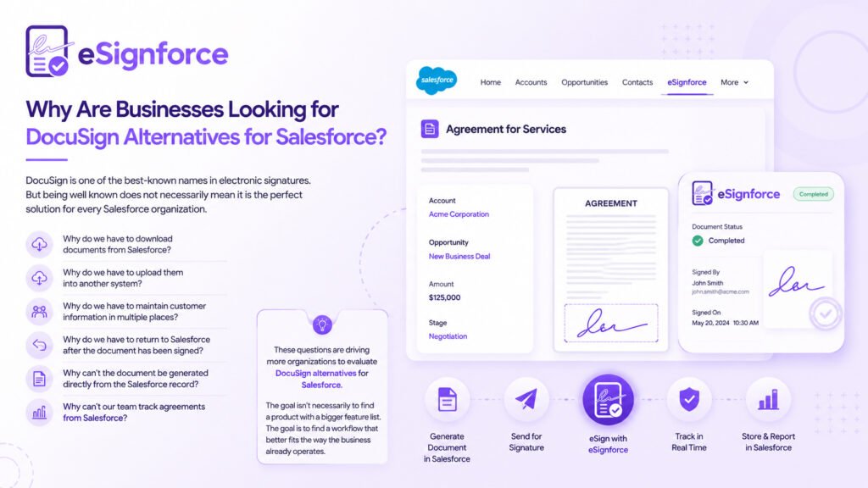Click the Generate Document in Salesforce icon
The width and height of the screenshot is (868, 488).
pos(448,399)
